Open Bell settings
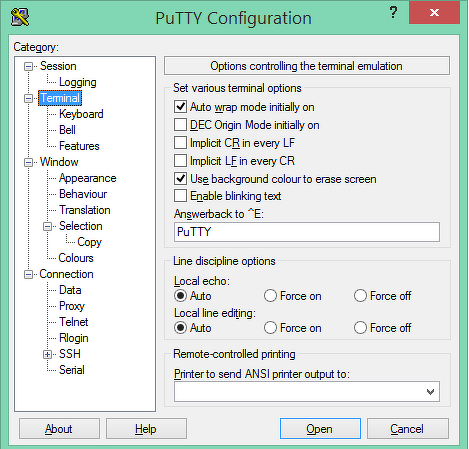This screenshot has height=449, width=469. click(x=67, y=130)
